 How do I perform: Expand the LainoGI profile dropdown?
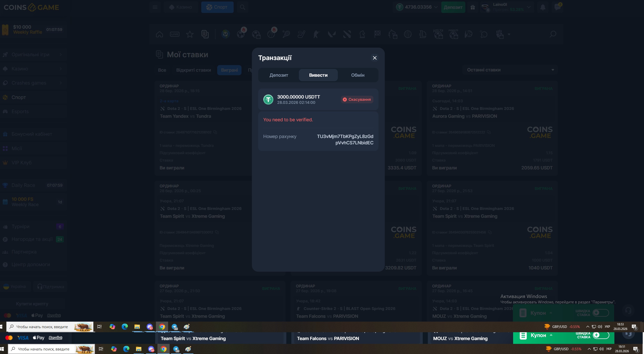pyautogui.click(x=529, y=7)
